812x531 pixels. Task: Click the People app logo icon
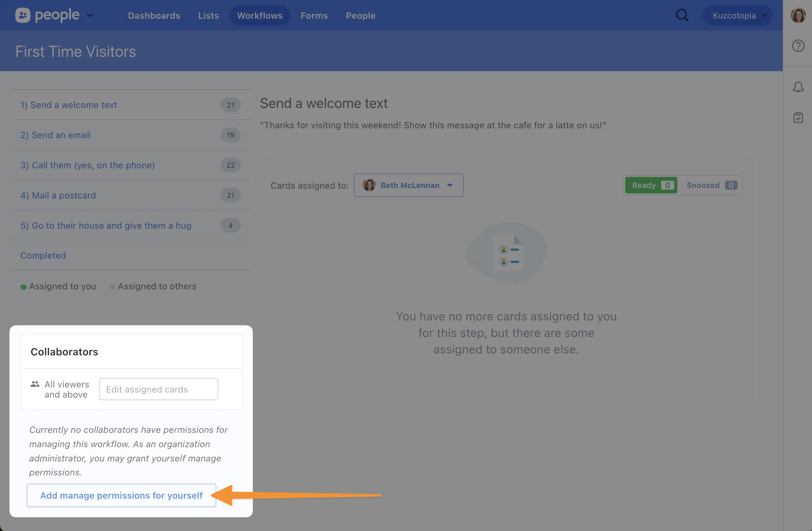tap(23, 15)
